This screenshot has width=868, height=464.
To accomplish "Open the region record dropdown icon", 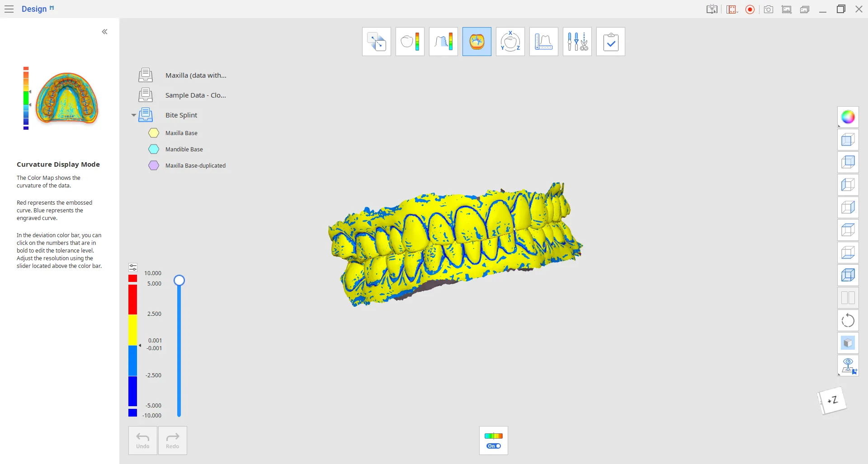I will pos(732,9).
